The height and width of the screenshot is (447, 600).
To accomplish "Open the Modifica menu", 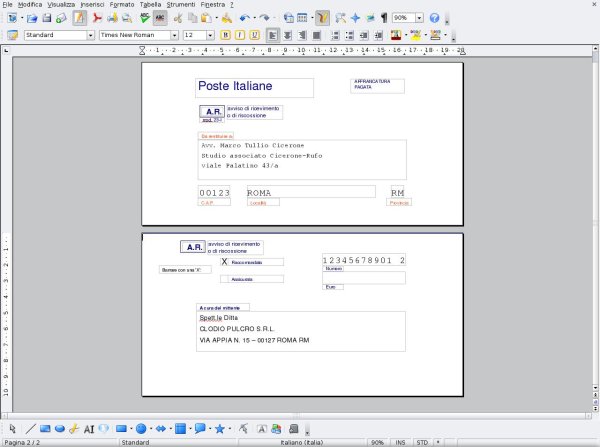I will pos(30,5).
